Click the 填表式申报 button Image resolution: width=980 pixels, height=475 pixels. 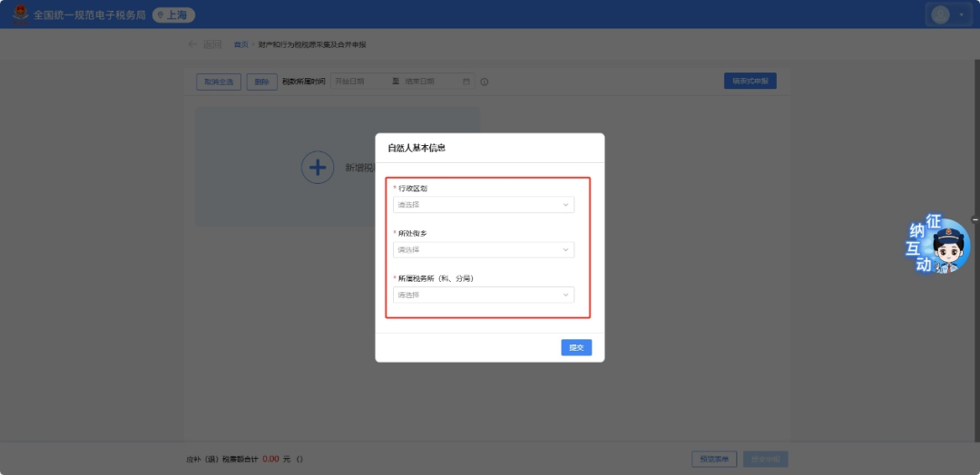point(750,82)
